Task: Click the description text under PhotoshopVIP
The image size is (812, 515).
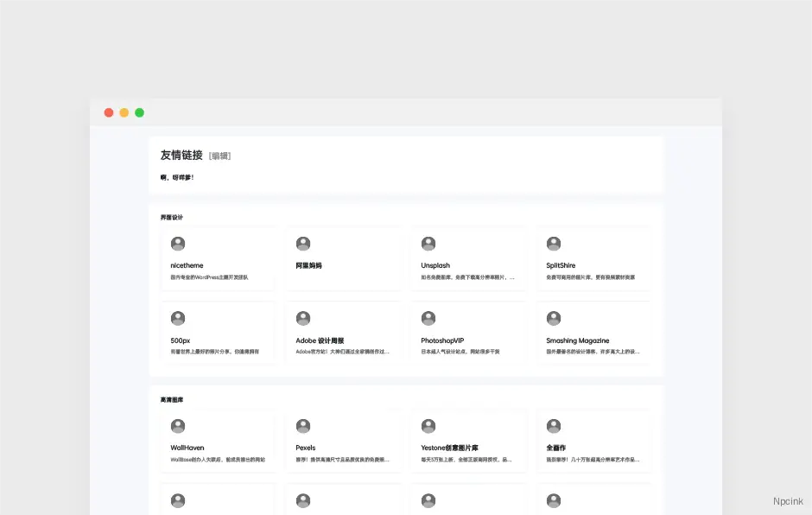Action: click(460, 352)
